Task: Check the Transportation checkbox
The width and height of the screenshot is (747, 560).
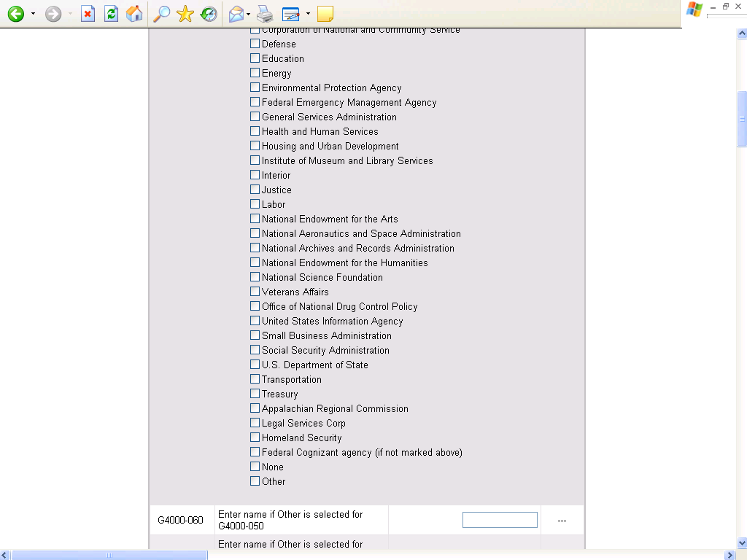Action: (x=255, y=379)
